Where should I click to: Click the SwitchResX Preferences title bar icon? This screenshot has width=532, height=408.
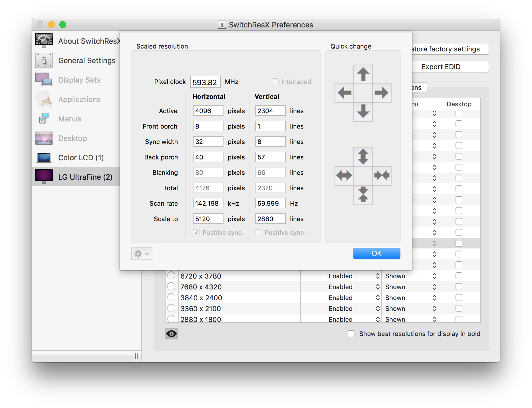pos(222,25)
